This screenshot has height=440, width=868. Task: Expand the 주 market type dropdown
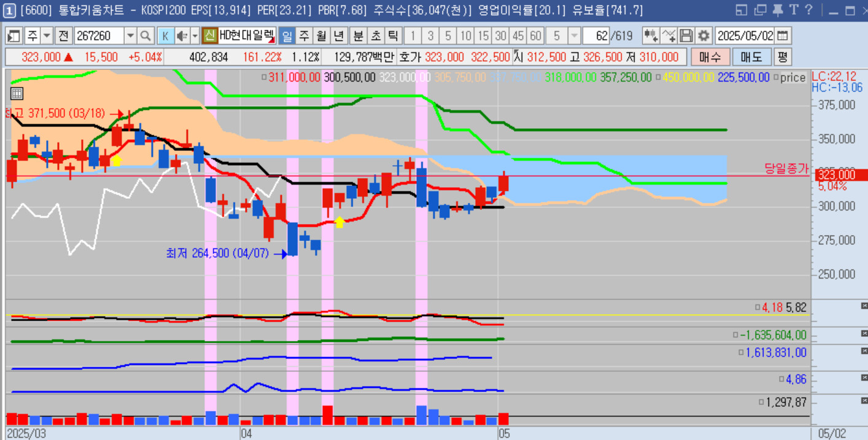click(47, 36)
